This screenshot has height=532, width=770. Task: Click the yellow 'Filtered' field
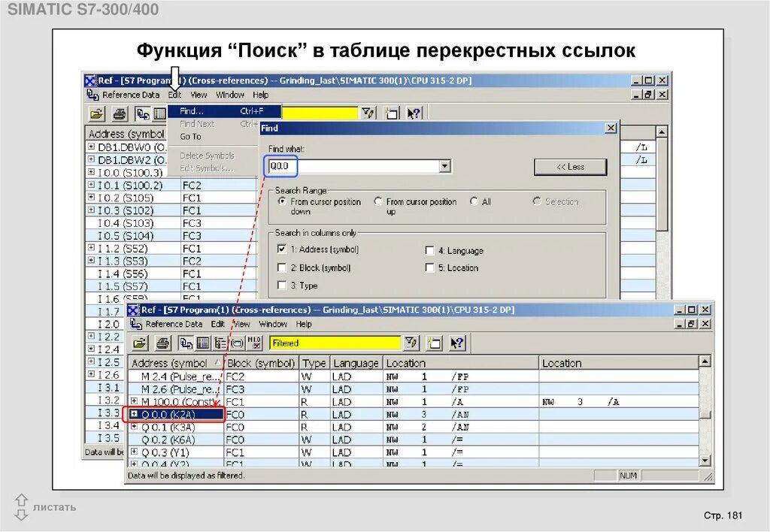335,343
